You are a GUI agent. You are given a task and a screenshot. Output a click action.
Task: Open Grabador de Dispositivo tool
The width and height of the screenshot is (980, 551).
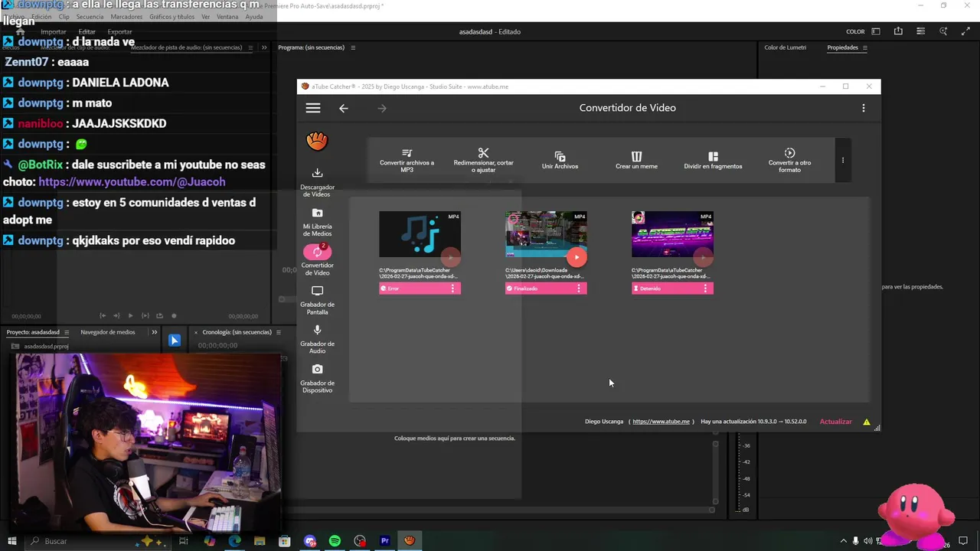coord(317,378)
